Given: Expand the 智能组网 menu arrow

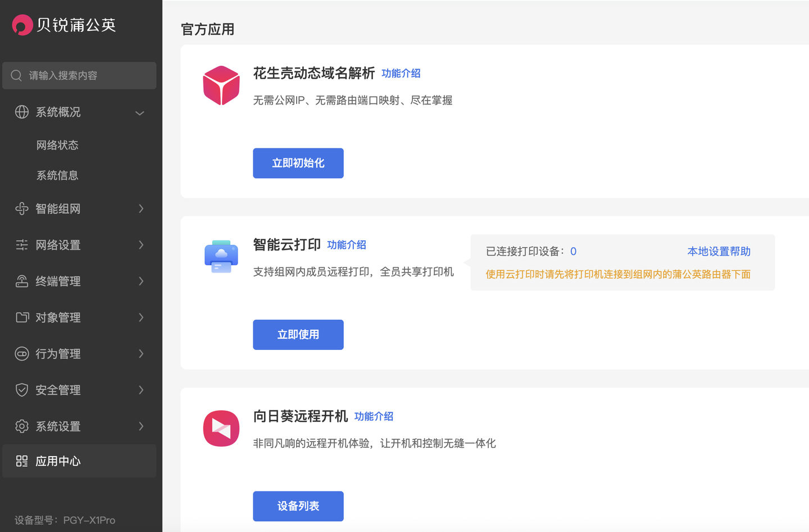Looking at the screenshot, I should (141, 209).
